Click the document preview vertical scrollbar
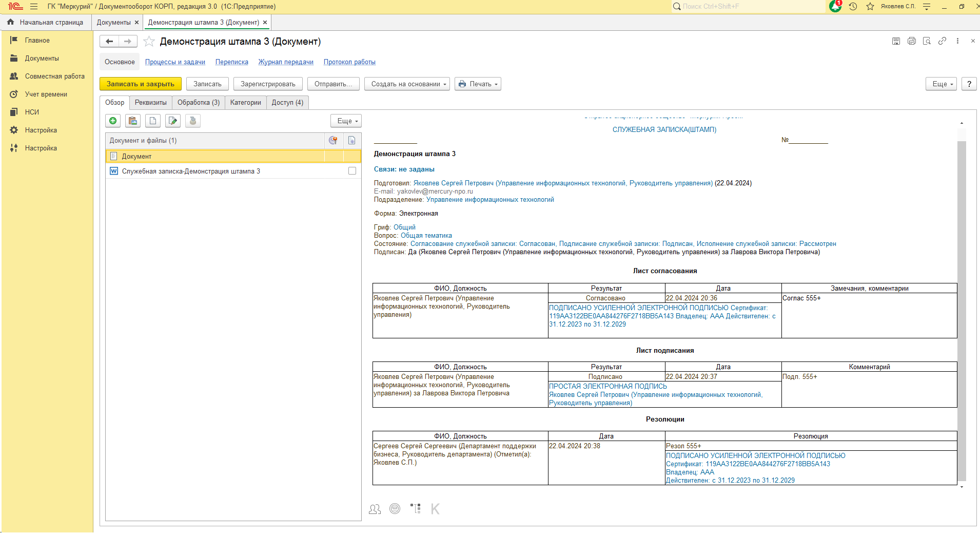This screenshot has height=534, width=980. pyautogui.click(x=962, y=308)
